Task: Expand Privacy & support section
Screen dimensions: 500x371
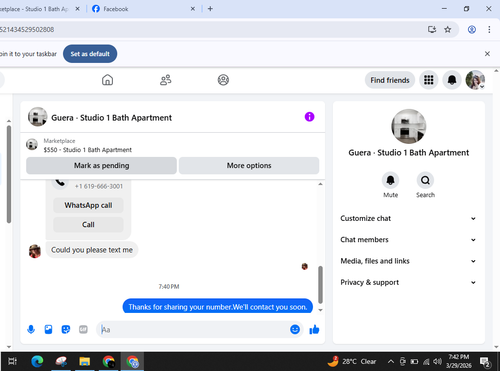Action: pos(408,282)
